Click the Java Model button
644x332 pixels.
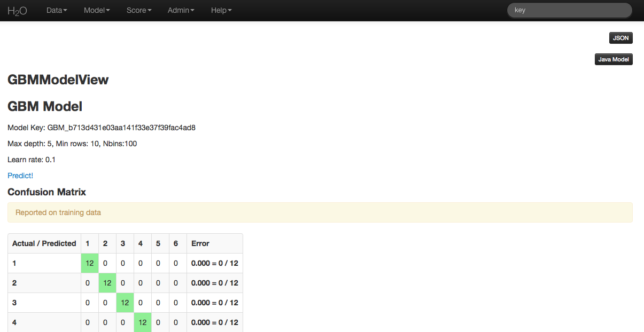click(613, 59)
